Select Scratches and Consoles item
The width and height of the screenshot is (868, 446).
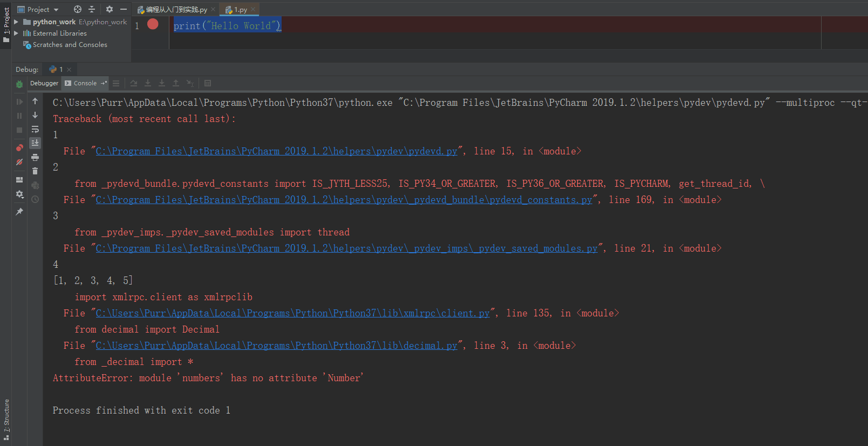click(x=70, y=45)
